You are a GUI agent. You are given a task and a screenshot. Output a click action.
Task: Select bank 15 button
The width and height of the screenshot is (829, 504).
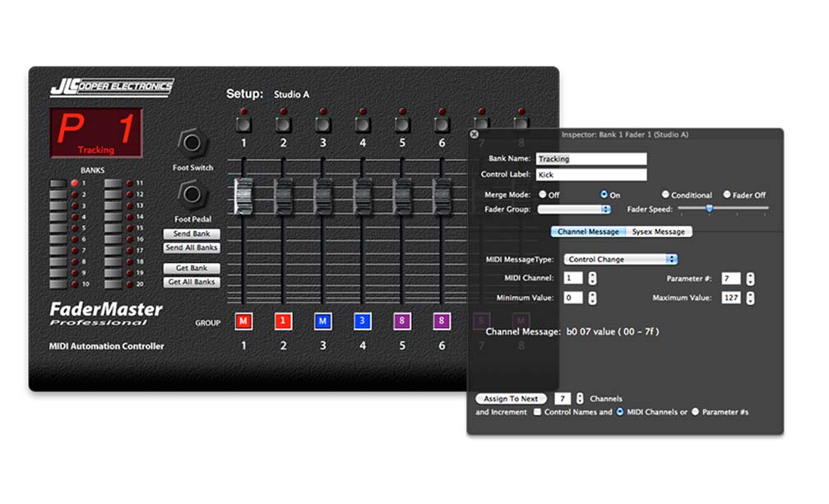[113, 229]
